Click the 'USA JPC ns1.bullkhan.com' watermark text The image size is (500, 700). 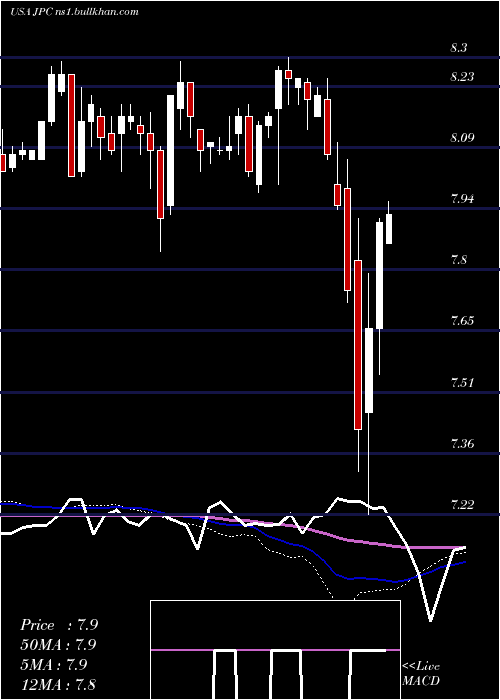(74, 12)
